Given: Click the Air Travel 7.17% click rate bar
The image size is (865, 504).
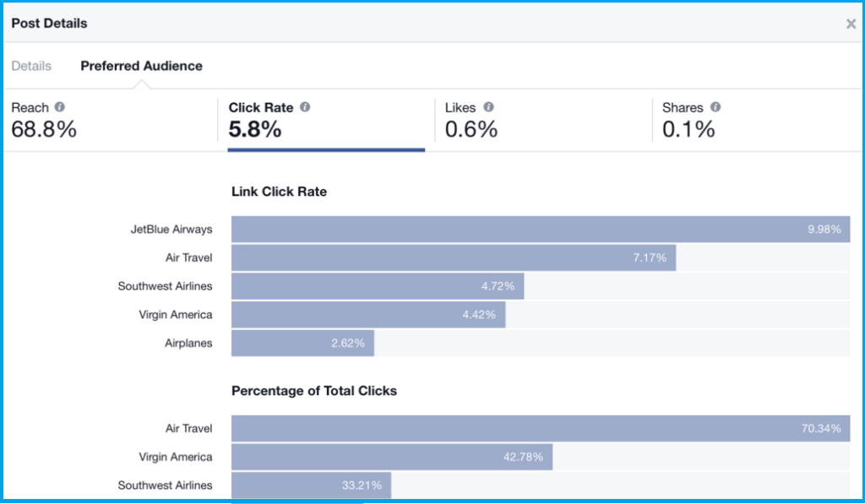Looking at the screenshot, I should 454,257.
